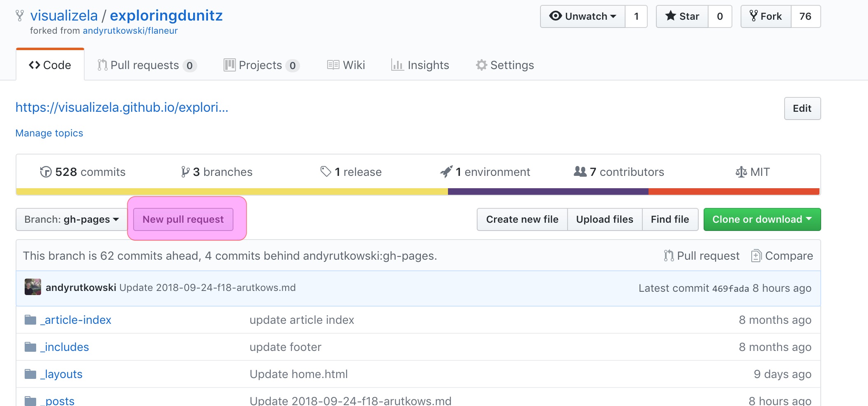The width and height of the screenshot is (868, 406).
Task: Click the book icon beside Wiki
Action: tap(333, 65)
